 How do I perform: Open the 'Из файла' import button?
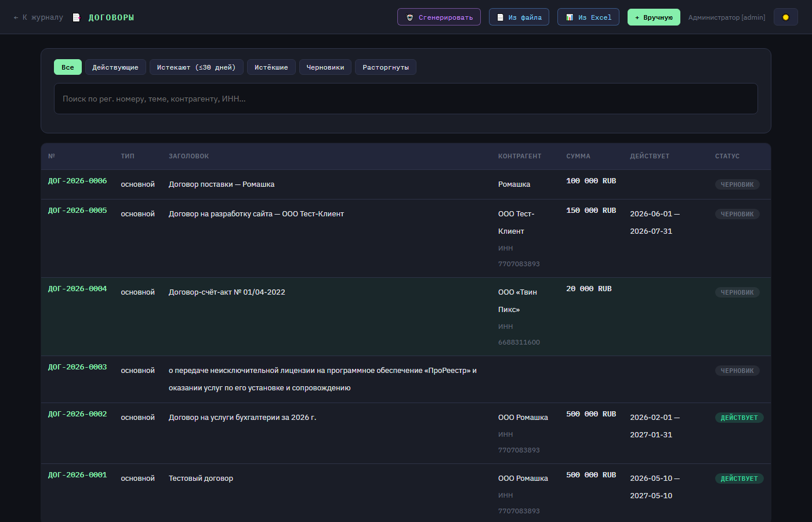(519, 17)
